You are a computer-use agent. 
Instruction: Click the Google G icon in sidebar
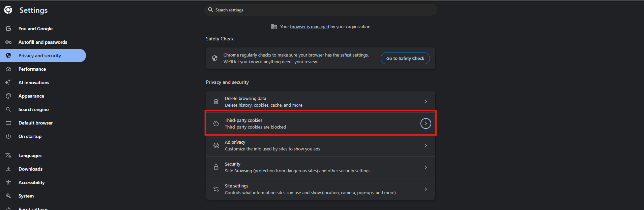coord(8,29)
